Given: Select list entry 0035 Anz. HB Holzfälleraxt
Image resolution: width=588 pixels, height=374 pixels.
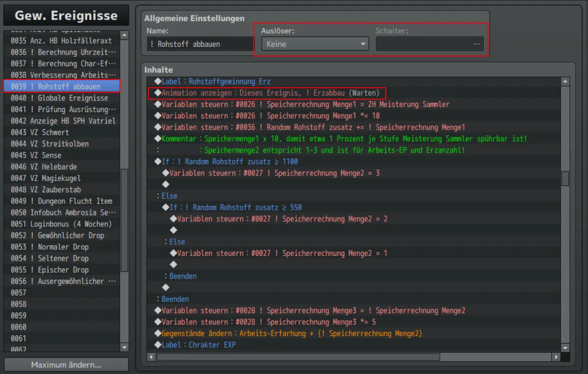Looking at the screenshot, I should pos(62,40).
